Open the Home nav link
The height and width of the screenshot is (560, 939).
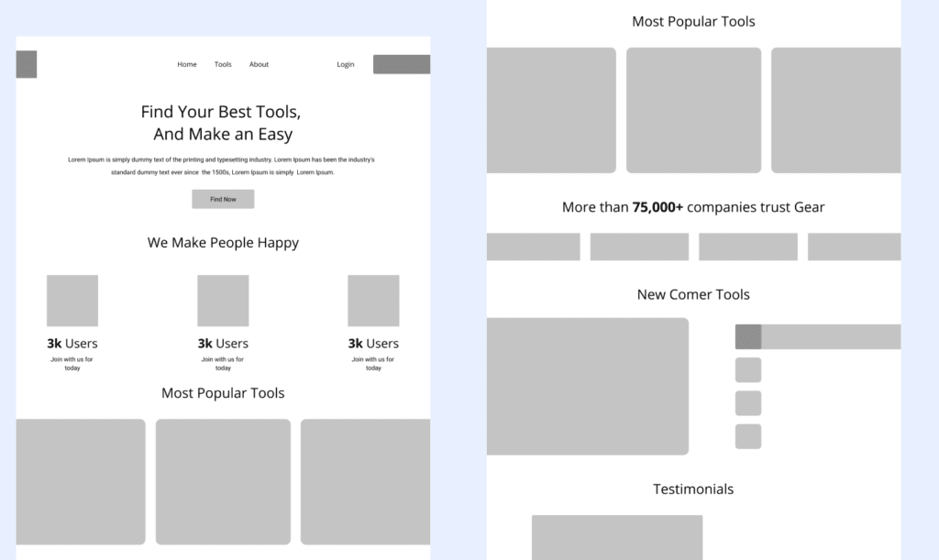187,64
